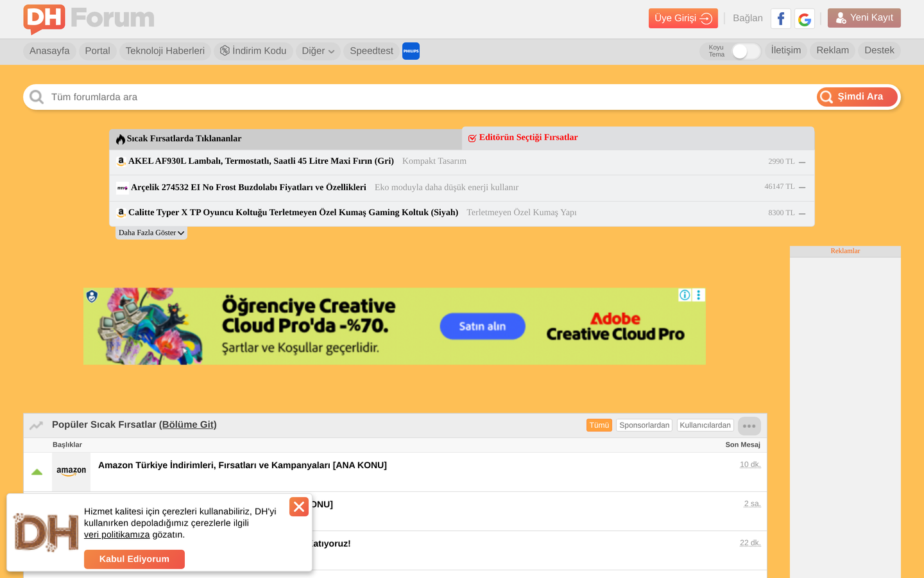Open the veri politikamıza link
The image size is (924, 578).
pyautogui.click(x=117, y=535)
